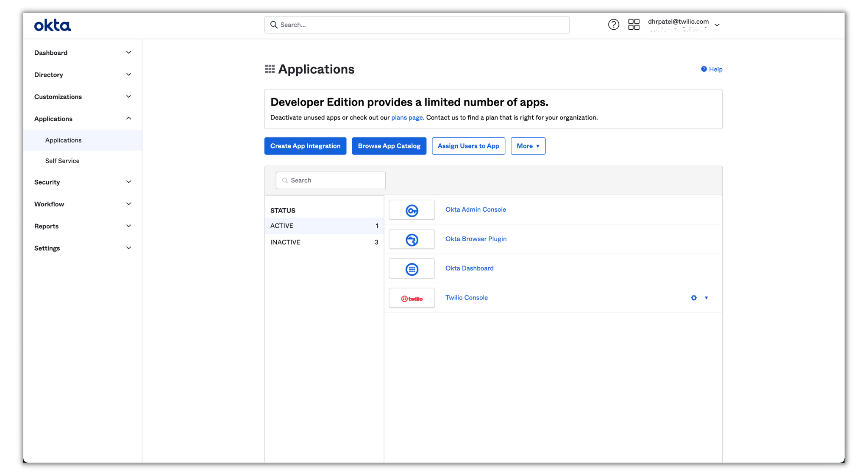The width and height of the screenshot is (868, 475).
Task: Select the ACTIVE status filter
Action: (x=323, y=225)
